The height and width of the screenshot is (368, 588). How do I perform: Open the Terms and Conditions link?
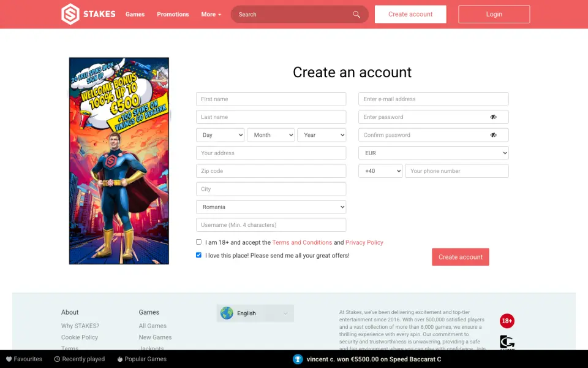pyautogui.click(x=302, y=243)
